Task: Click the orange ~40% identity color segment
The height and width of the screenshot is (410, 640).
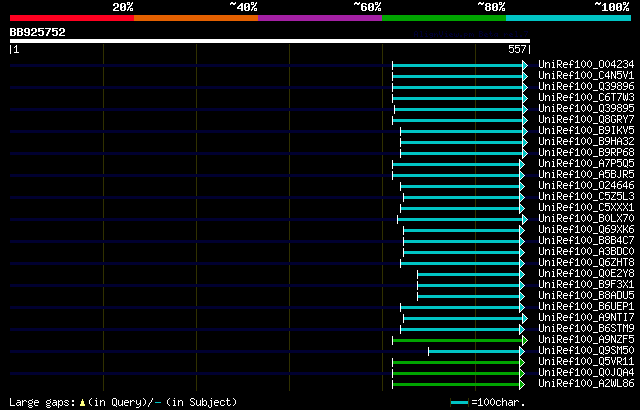Action: click(x=196, y=18)
